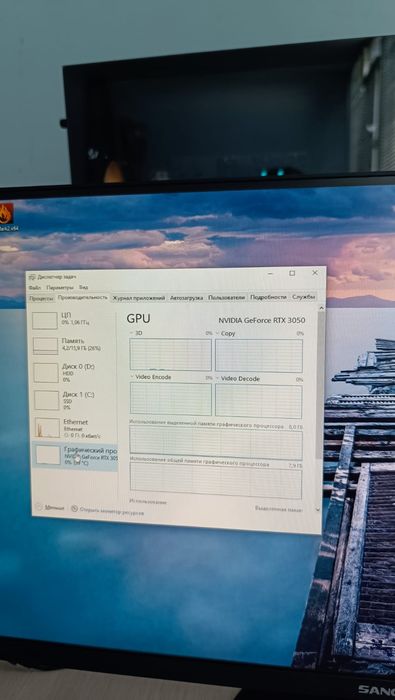
Task: Switch to Журнал приложений tab
Action: 139,298
